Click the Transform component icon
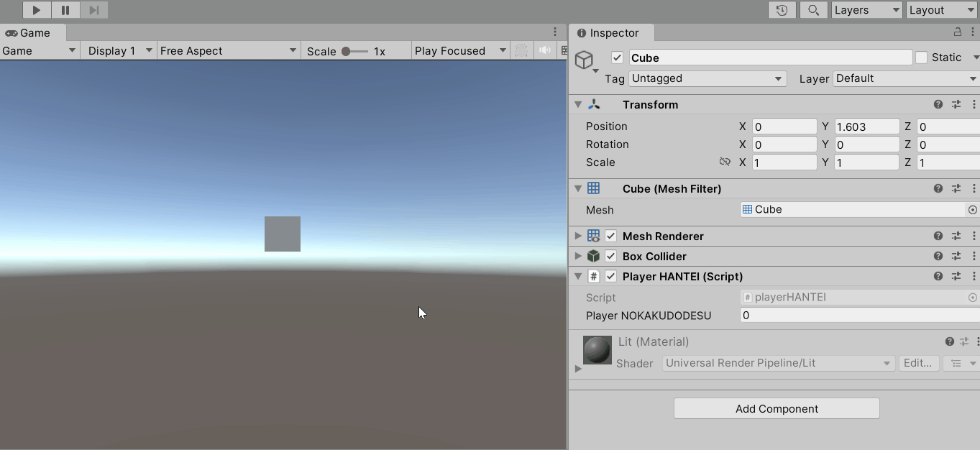Image resolution: width=980 pixels, height=450 pixels. point(595,104)
